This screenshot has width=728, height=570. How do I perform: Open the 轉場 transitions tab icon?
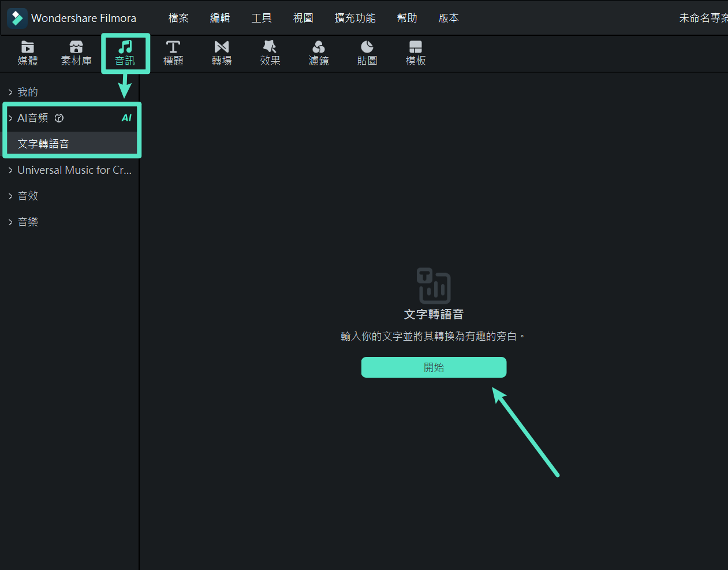tap(222, 47)
